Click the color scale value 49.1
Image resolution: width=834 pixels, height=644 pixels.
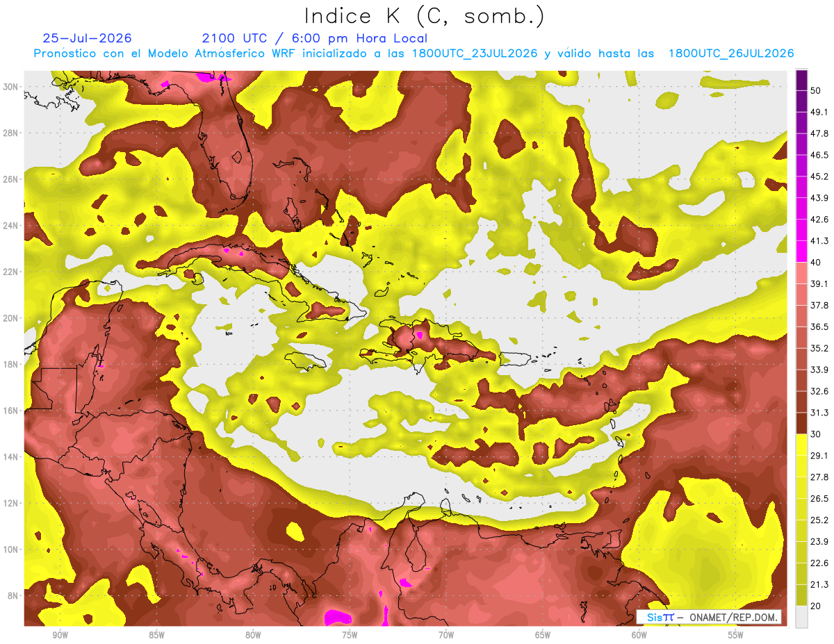[x=819, y=112]
